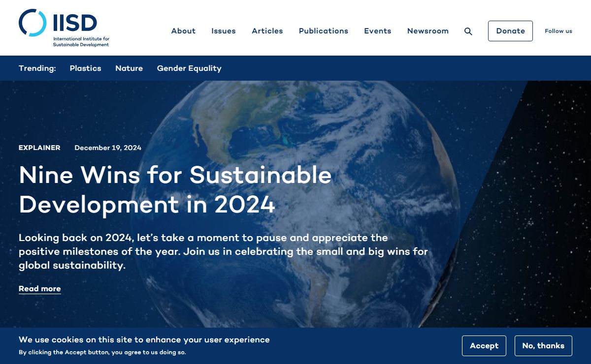Open the Nine Wins for Sustainable Development headline
The width and height of the screenshot is (591, 364).
(175, 189)
